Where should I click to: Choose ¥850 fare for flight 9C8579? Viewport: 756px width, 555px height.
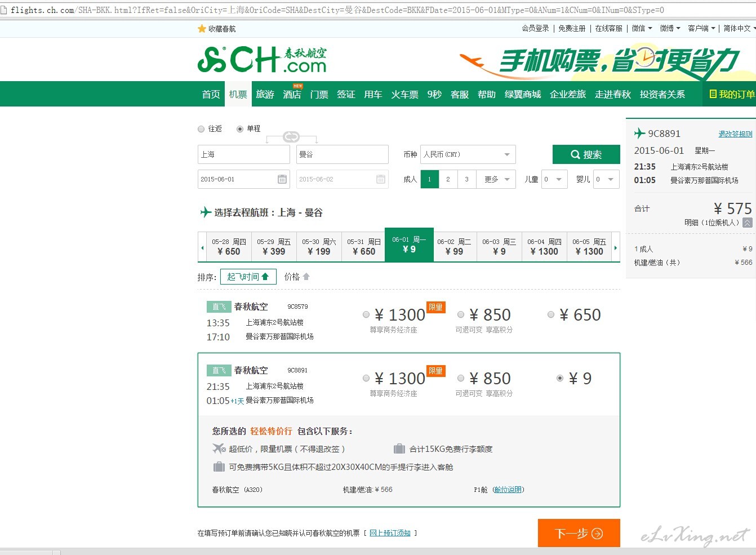coord(461,315)
